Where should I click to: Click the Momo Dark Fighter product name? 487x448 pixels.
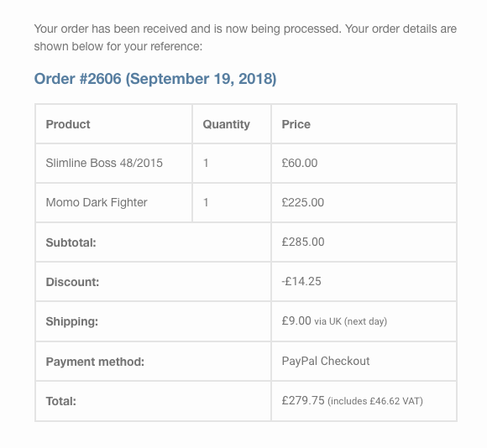click(x=97, y=202)
